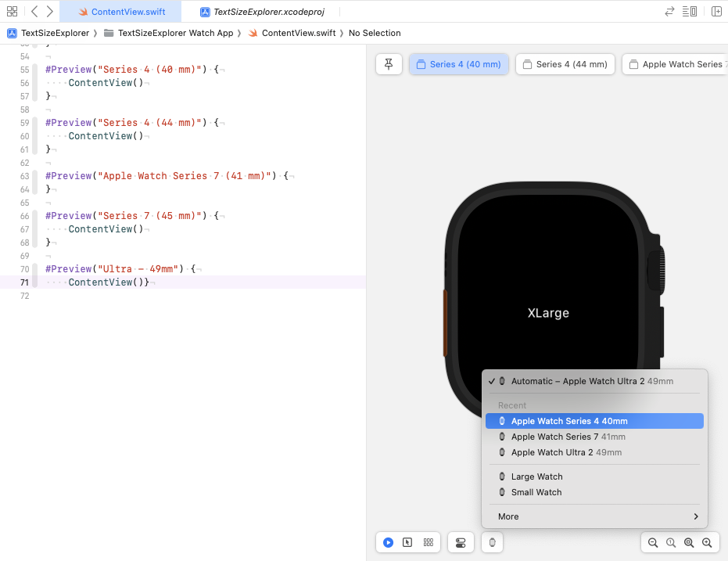Select the Series 4 (44 mm) preview button
The image size is (728, 561).
click(x=565, y=64)
